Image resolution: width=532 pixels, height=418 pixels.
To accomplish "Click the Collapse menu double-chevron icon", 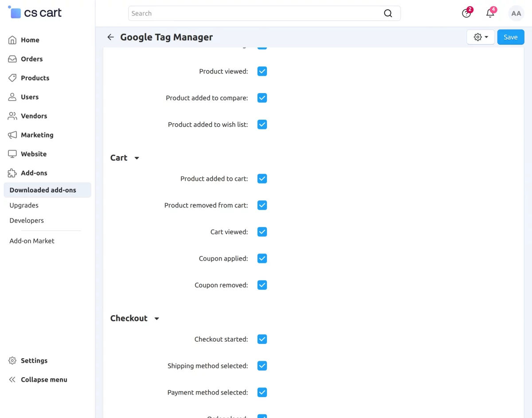I will [12, 380].
